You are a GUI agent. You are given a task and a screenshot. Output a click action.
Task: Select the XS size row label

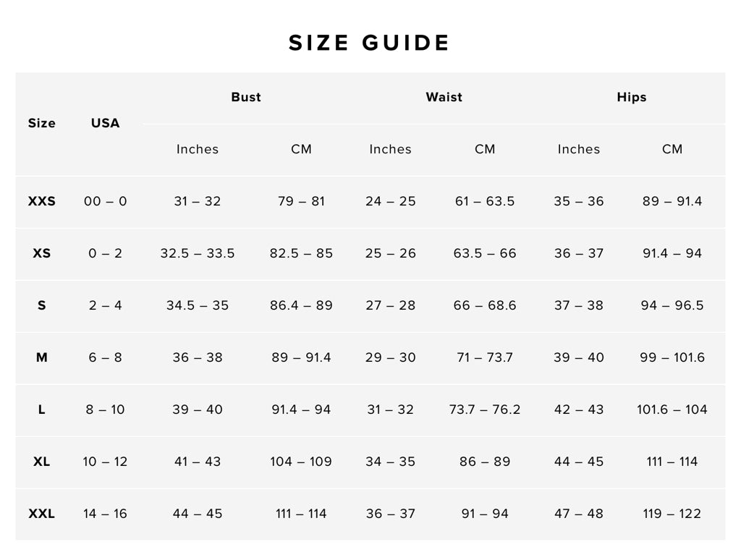(x=41, y=253)
